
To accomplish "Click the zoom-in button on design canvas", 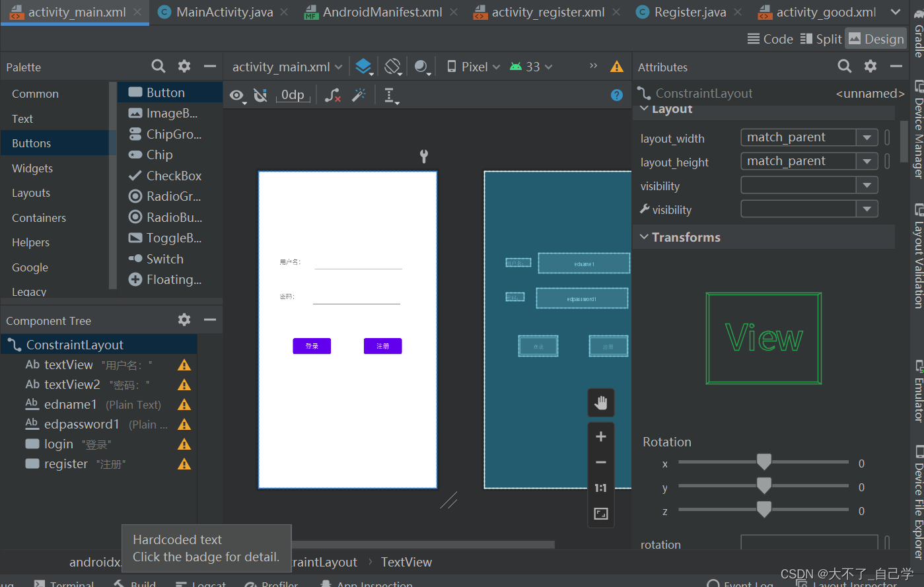I will [x=600, y=436].
